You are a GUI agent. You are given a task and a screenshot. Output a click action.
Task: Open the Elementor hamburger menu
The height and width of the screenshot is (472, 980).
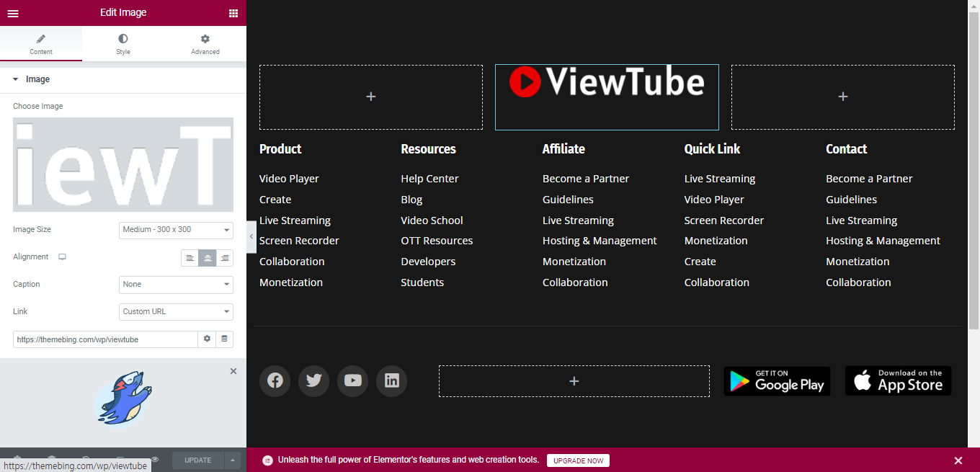13,13
